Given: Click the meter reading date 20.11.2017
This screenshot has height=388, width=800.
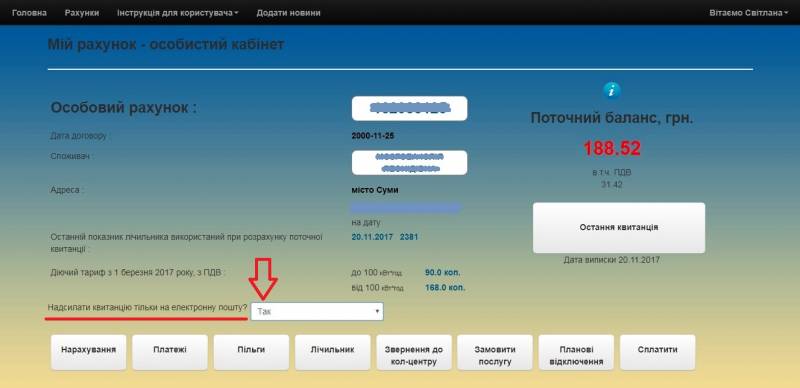Looking at the screenshot, I should (372, 237).
